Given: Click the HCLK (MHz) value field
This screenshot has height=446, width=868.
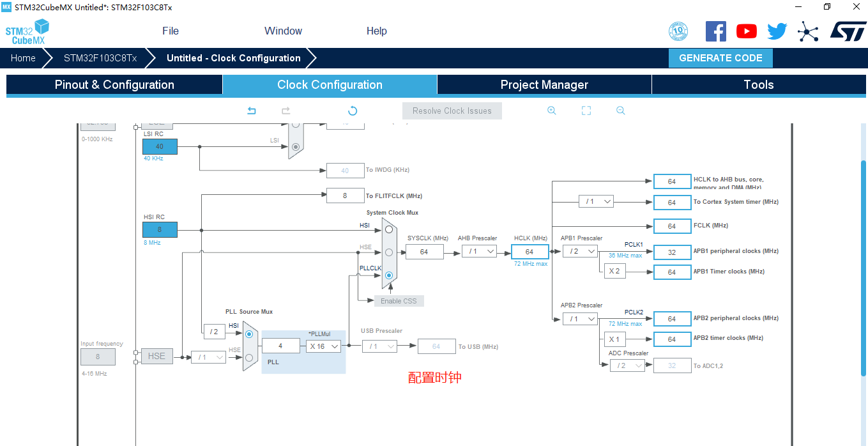Looking at the screenshot, I should coord(529,252).
